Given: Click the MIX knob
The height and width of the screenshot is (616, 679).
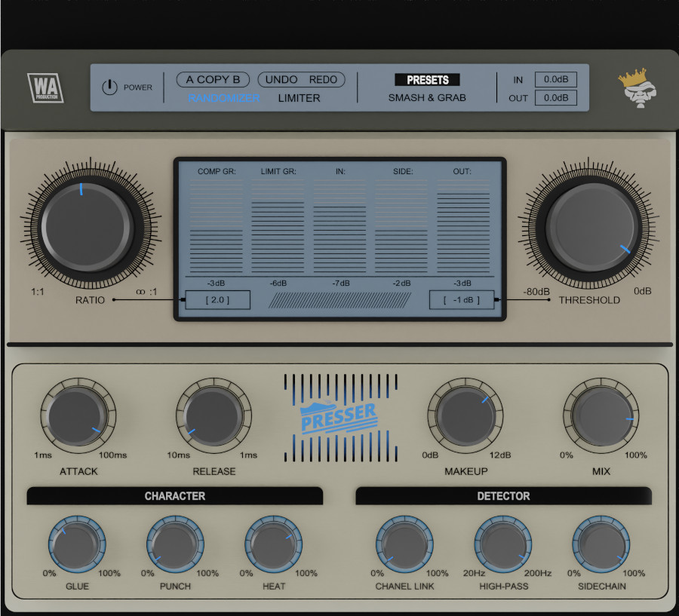Looking at the screenshot, I should point(601,416).
